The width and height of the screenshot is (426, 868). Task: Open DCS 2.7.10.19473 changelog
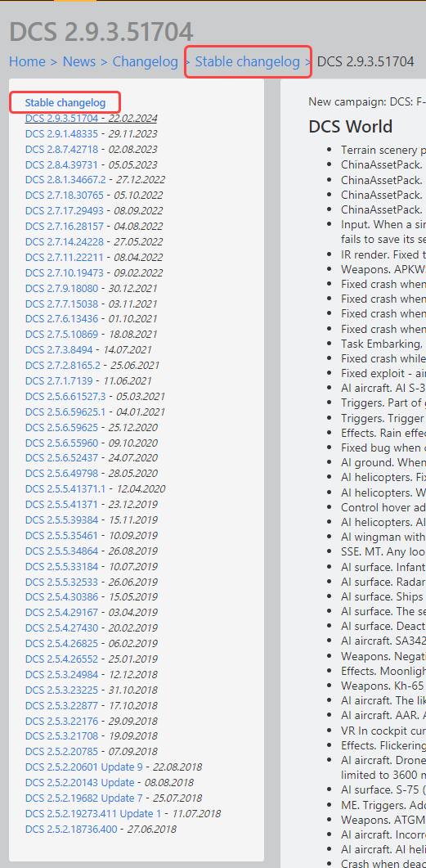point(64,272)
